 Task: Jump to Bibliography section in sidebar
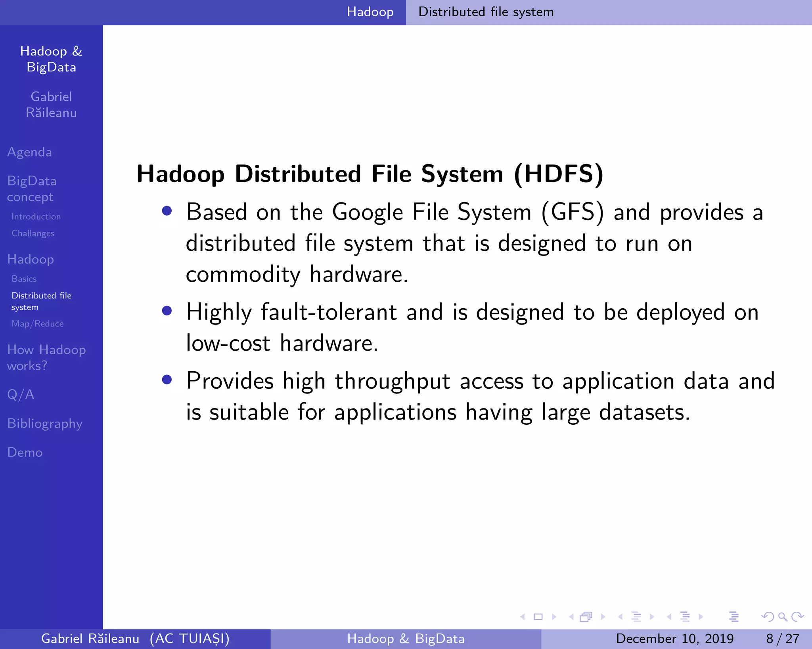pos(45,424)
